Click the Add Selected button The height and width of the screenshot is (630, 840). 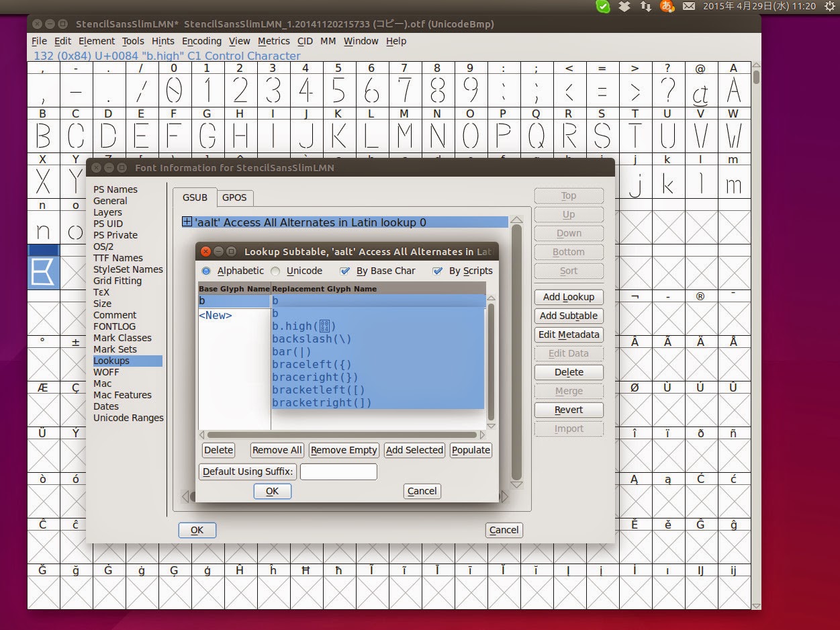coord(414,450)
